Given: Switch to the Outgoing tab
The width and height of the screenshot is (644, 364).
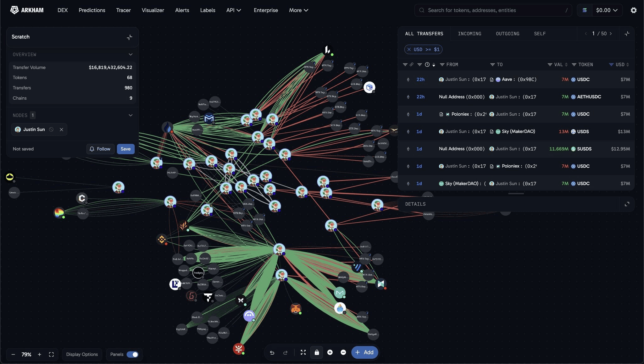Looking at the screenshot, I should pyautogui.click(x=508, y=34).
